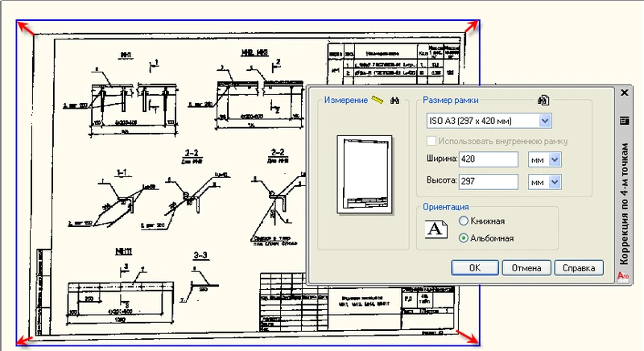This screenshot has height=351, width=644.
Task: Click the Справка help button
Action: coord(579,267)
